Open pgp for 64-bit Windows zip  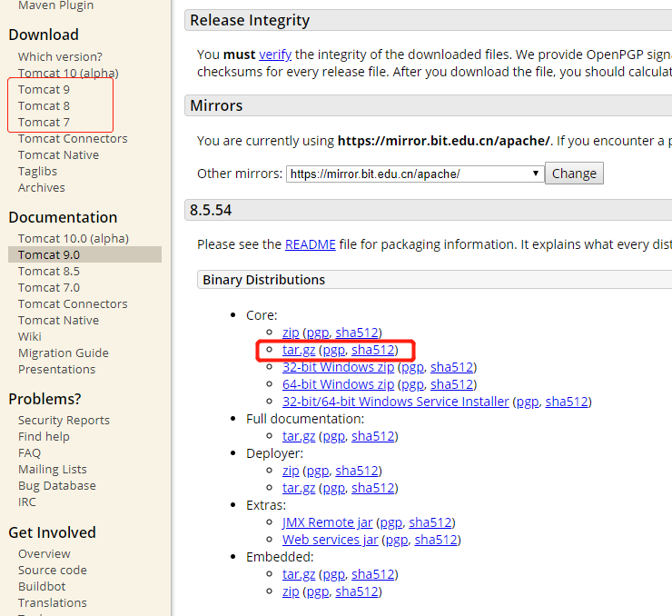[x=412, y=384]
